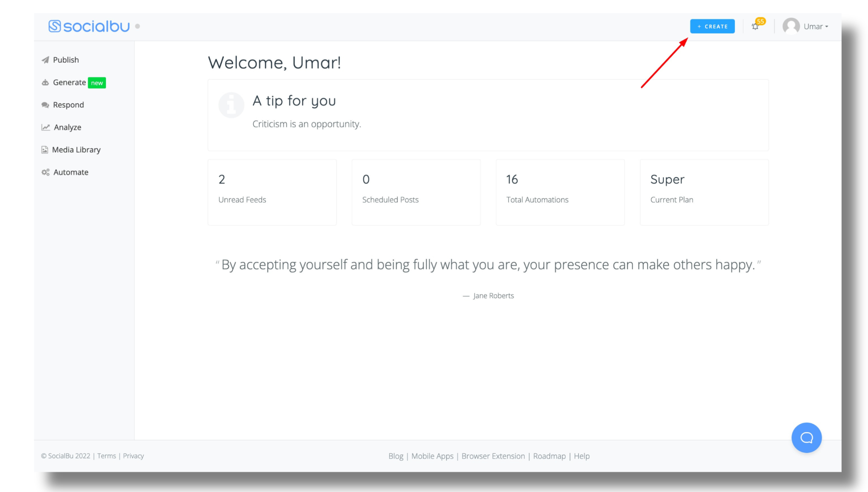Open the Mobile Apps page

pos(432,456)
